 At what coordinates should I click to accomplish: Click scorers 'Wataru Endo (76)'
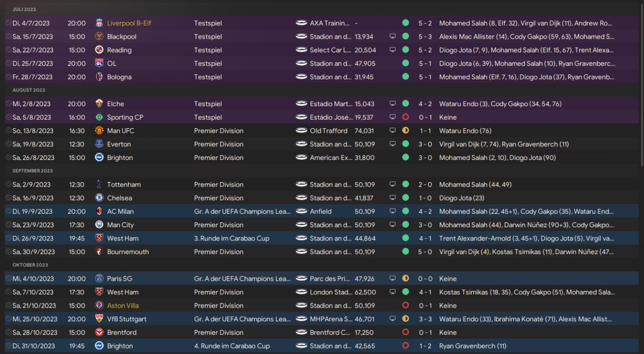coord(465,131)
